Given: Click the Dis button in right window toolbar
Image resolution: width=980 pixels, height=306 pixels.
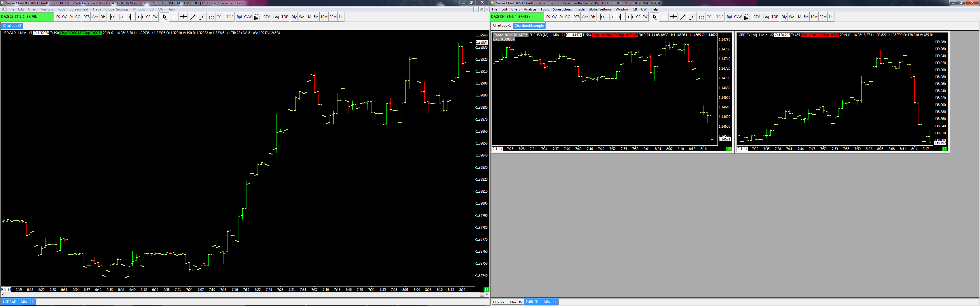Looking at the screenshot, I should [593, 17].
